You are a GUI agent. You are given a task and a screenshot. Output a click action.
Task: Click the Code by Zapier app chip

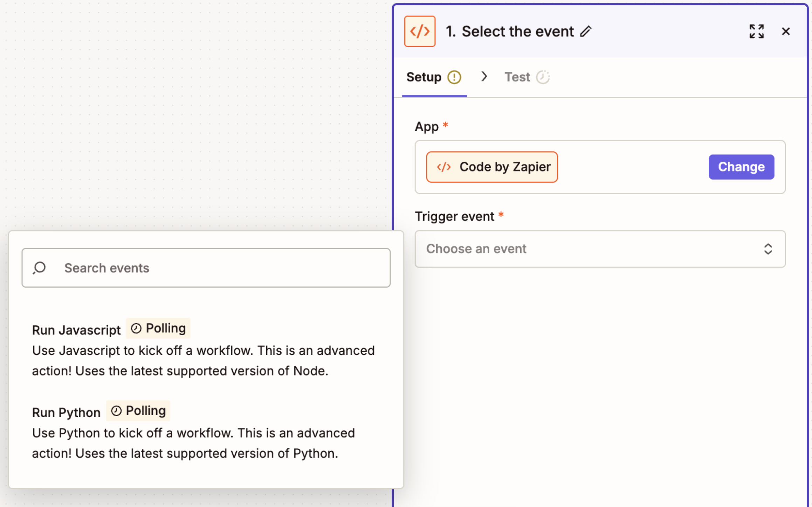[x=492, y=167]
